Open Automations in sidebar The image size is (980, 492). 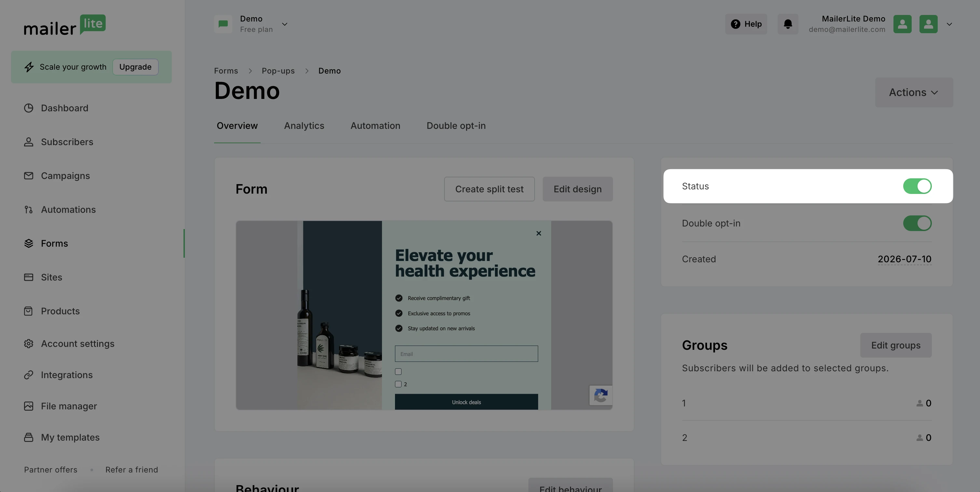point(68,210)
